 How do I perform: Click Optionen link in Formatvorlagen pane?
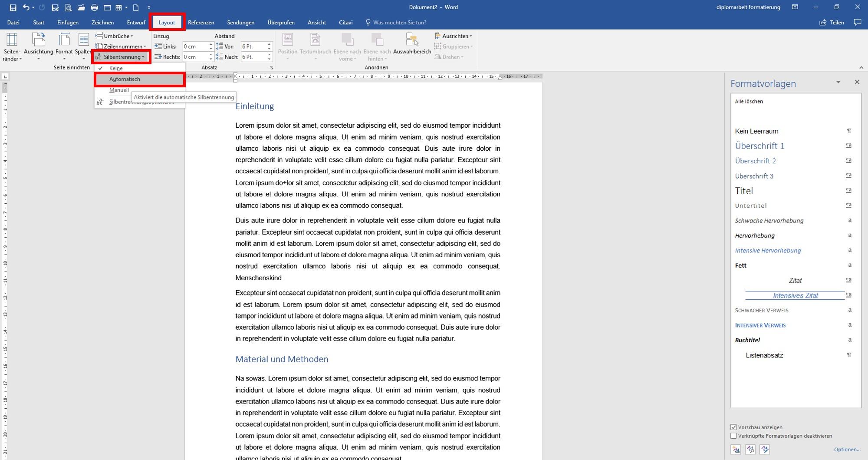(847, 450)
